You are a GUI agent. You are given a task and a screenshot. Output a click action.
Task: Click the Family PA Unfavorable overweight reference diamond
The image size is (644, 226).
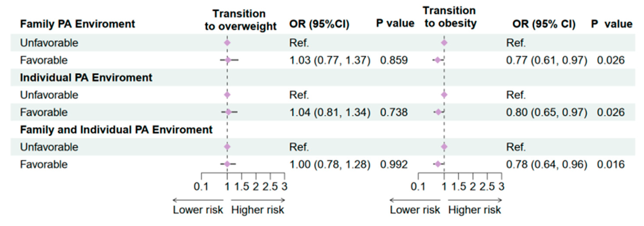click(227, 43)
